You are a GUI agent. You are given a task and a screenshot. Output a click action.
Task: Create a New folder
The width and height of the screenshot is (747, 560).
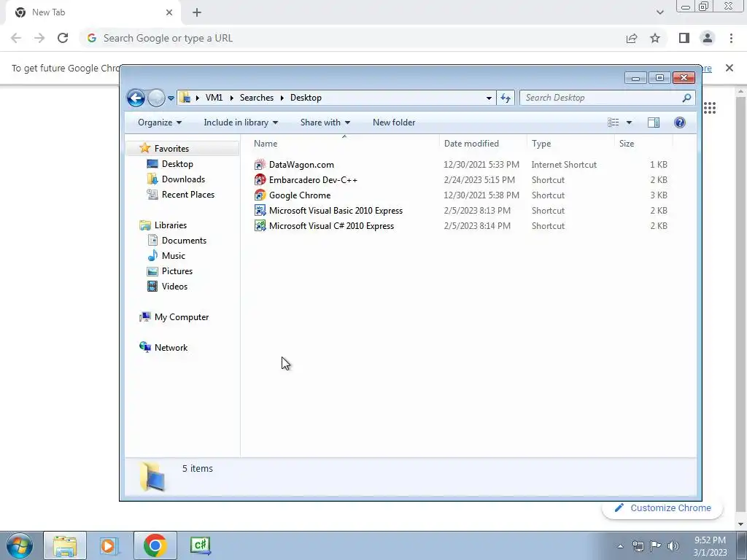pyautogui.click(x=394, y=122)
